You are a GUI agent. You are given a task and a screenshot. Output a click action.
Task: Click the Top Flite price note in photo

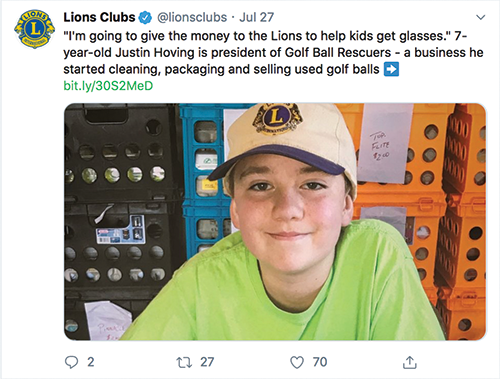tap(383, 143)
